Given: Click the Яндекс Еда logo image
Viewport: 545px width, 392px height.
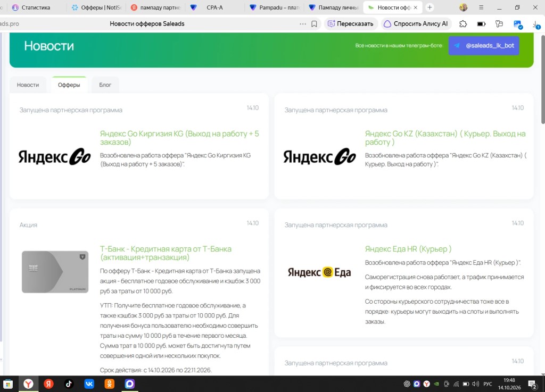Looking at the screenshot, I should [319, 272].
